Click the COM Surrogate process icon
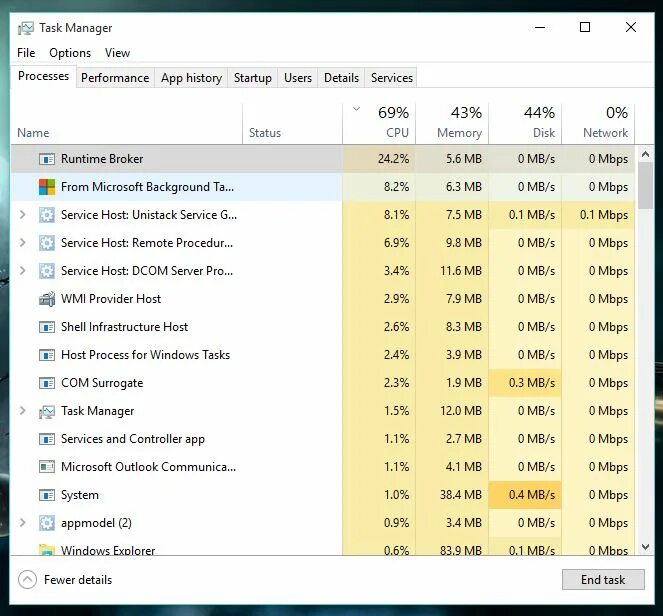The width and height of the screenshot is (663, 616). point(47,383)
